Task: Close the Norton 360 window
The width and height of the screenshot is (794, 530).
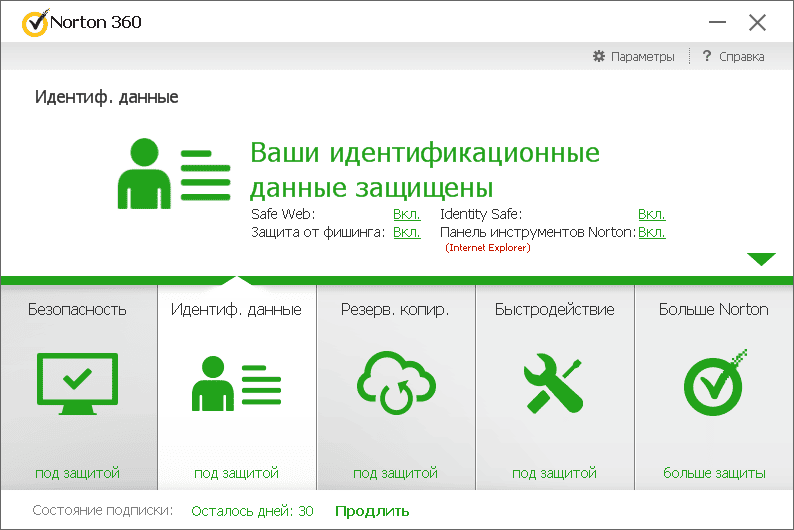Action: [x=758, y=22]
